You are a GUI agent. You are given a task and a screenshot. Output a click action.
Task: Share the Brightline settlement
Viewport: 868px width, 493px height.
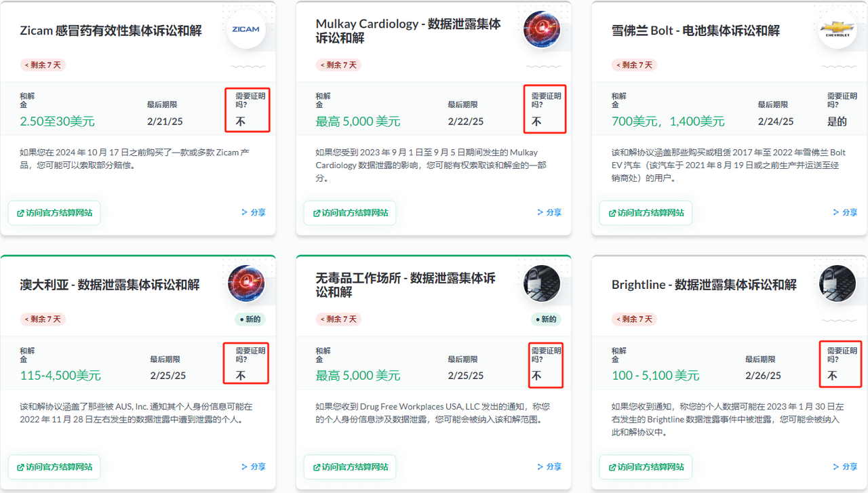(845, 467)
